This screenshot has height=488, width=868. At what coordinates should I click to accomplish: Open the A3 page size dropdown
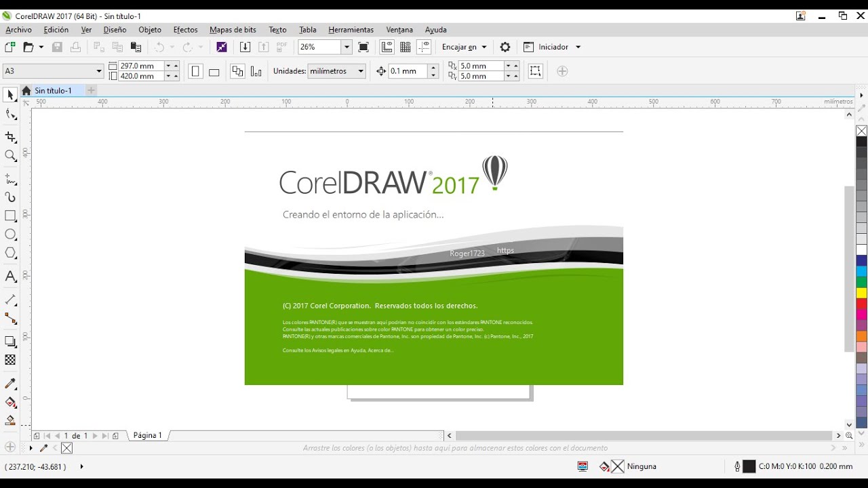(98, 71)
